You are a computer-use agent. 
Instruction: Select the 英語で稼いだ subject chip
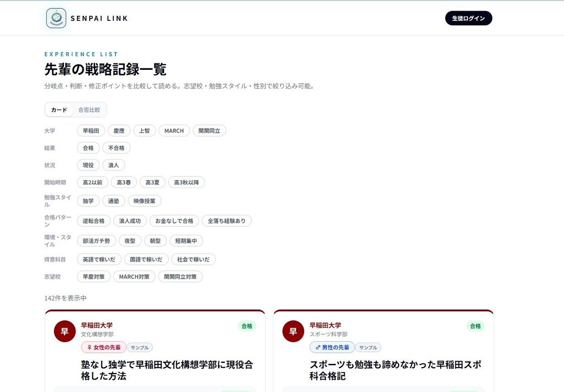(99, 259)
